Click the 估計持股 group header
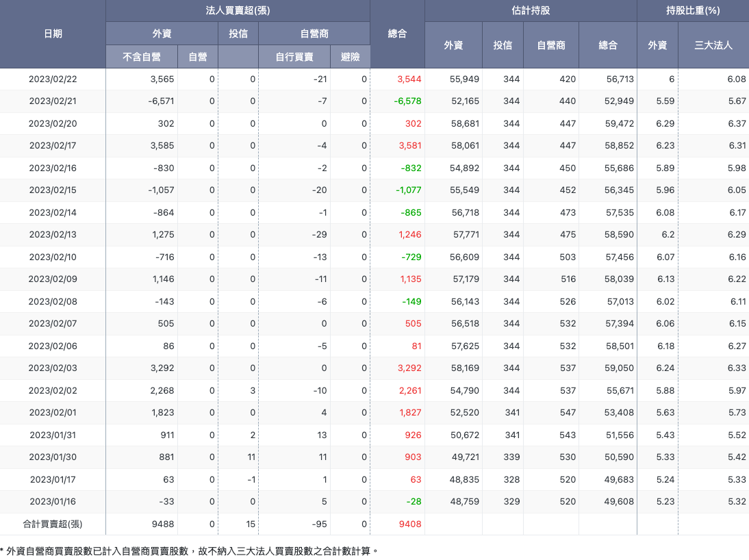The image size is (749, 560). (x=531, y=10)
